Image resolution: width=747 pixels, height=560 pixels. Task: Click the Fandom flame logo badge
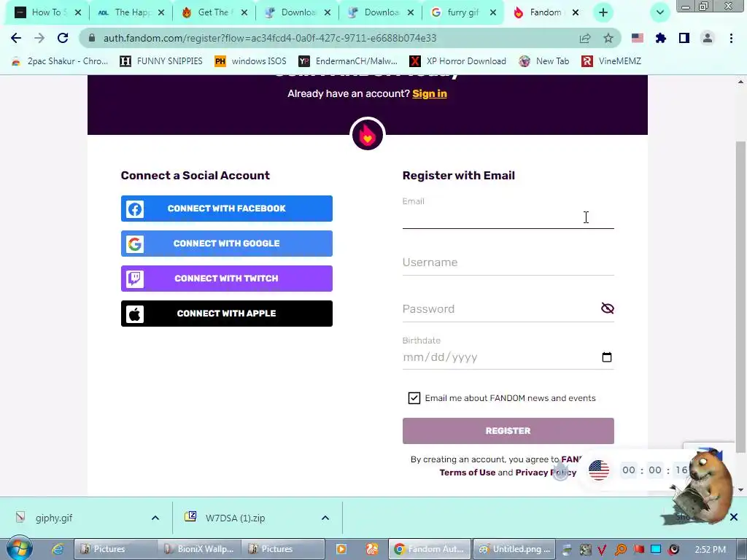[368, 134]
